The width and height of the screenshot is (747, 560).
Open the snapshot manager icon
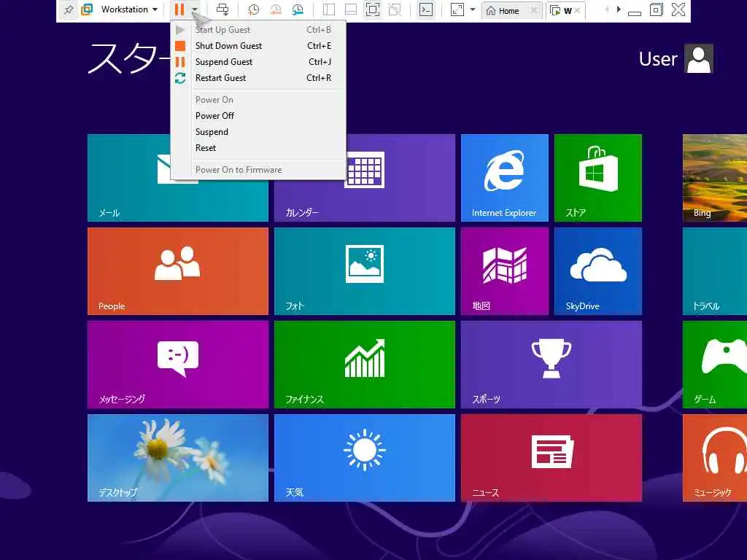[x=298, y=9]
